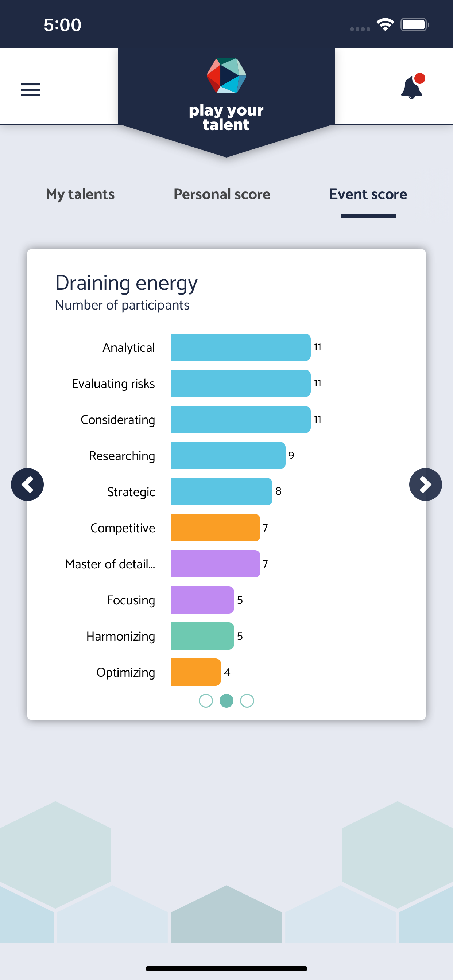The width and height of the screenshot is (453, 980).
Task: Open the hamburger menu
Action: point(30,90)
